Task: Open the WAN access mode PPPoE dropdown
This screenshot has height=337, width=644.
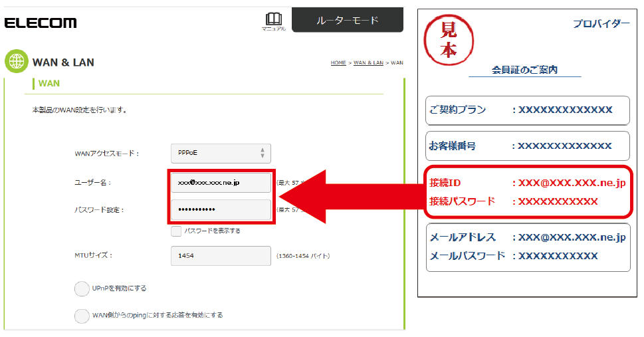Action: tap(221, 154)
